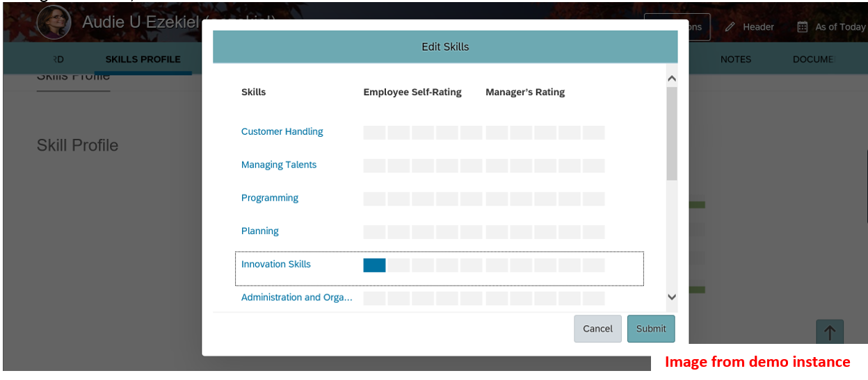This screenshot has width=868, height=380.
Task: Open the Administration and Orga... skill link
Action: [297, 297]
